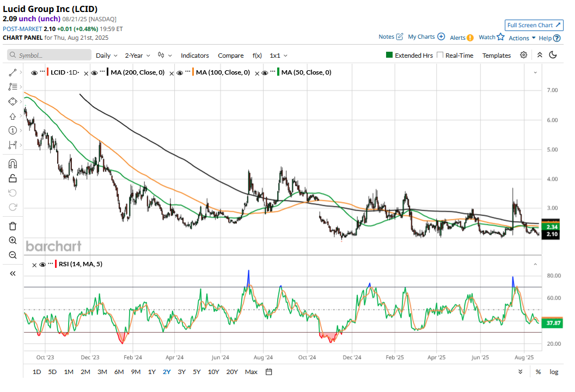Hide the MA 50 moving average line

[x=265, y=73]
